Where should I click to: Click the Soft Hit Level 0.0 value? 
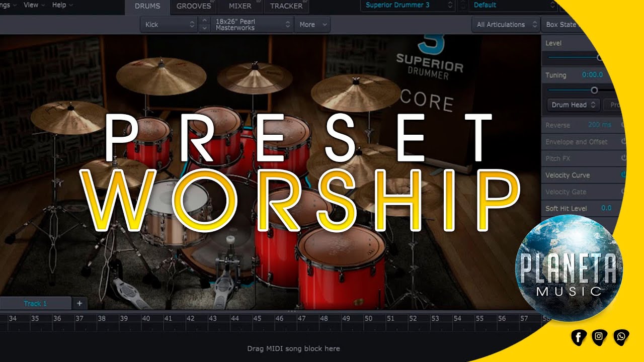(606, 208)
